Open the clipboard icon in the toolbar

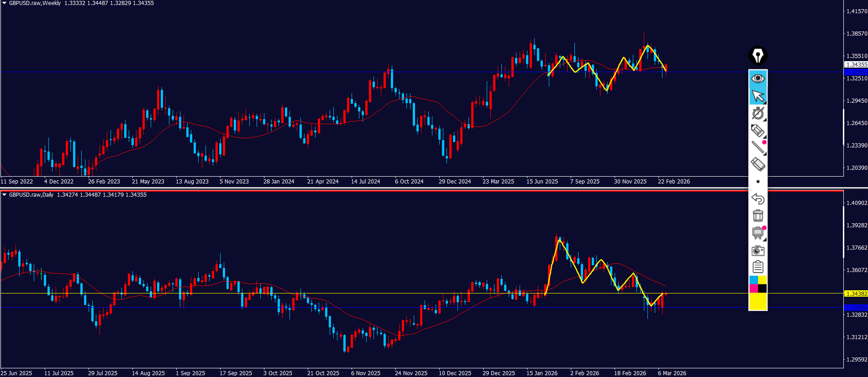click(758, 267)
